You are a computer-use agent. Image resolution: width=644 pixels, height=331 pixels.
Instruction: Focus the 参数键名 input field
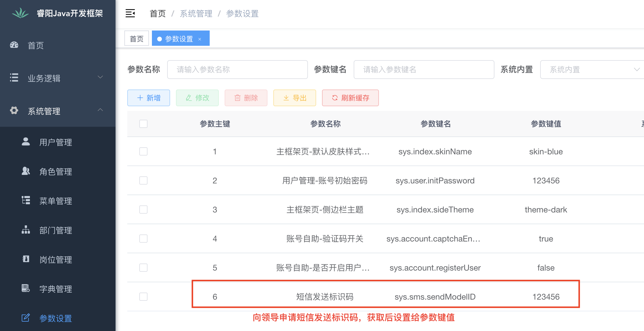424,70
